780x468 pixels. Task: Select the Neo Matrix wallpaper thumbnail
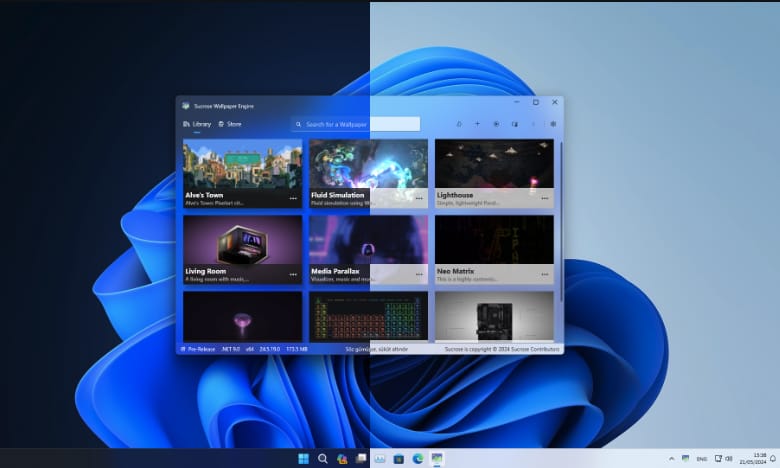click(x=494, y=240)
